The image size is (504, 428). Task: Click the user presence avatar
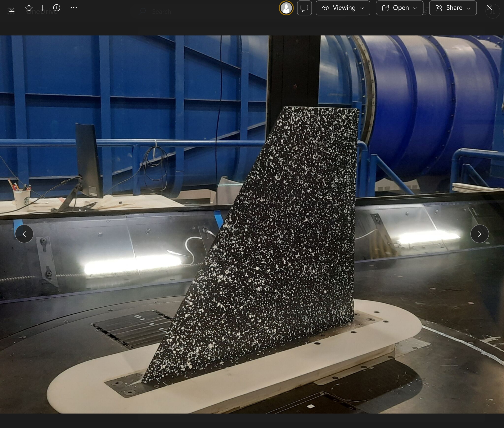point(286,8)
